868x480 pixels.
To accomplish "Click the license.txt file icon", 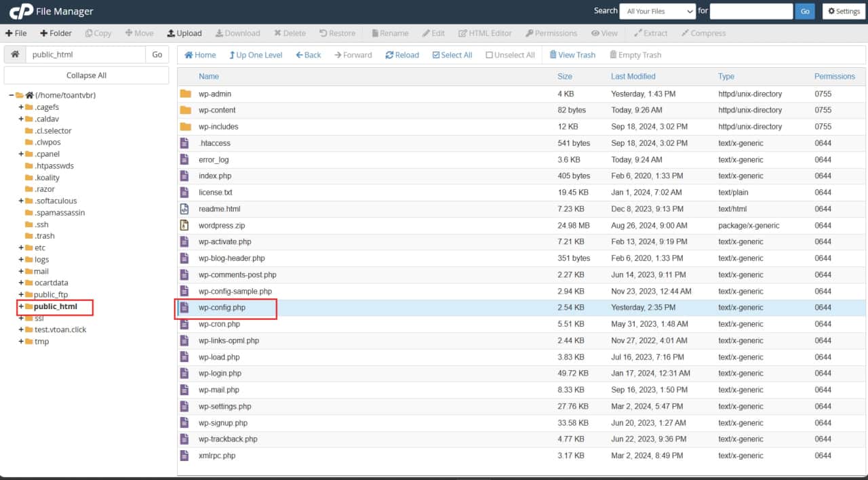I will 184,193.
